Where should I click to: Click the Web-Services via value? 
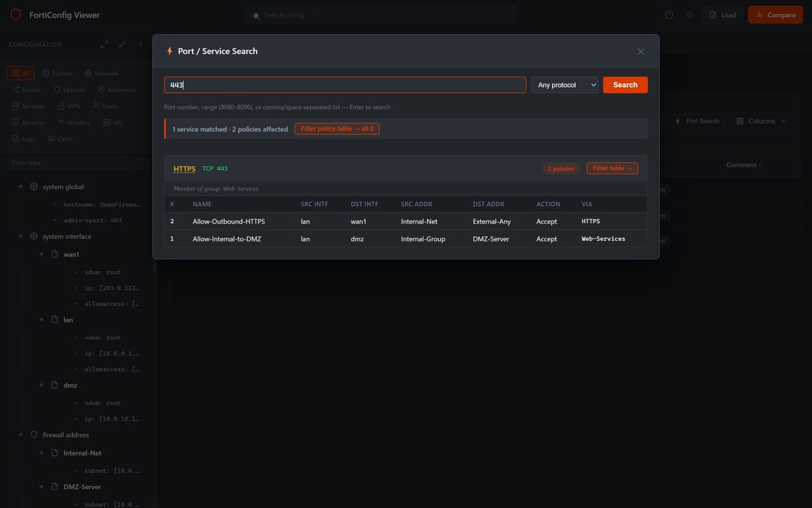pos(603,238)
